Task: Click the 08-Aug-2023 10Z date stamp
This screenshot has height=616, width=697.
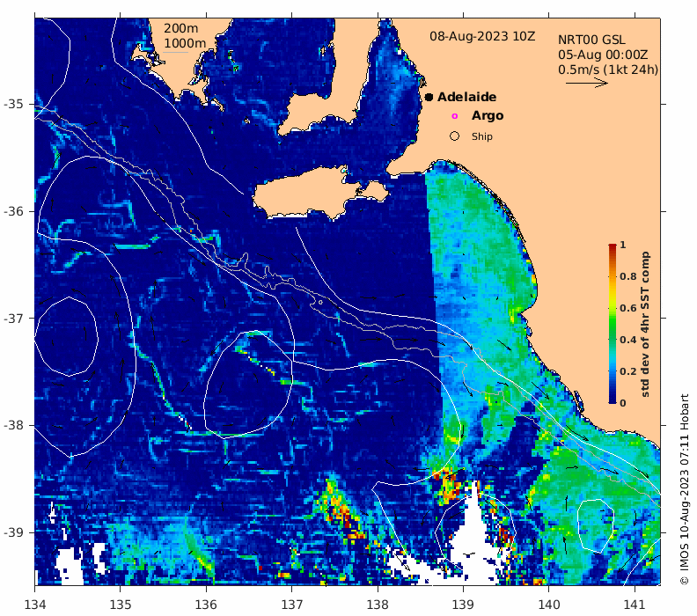Action: (x=482, y=36)
